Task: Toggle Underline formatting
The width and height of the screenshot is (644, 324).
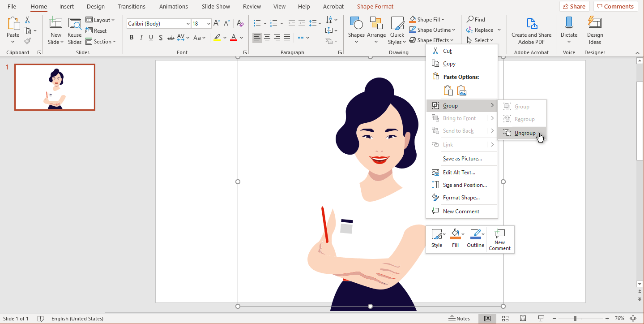Action: (151, 38)
